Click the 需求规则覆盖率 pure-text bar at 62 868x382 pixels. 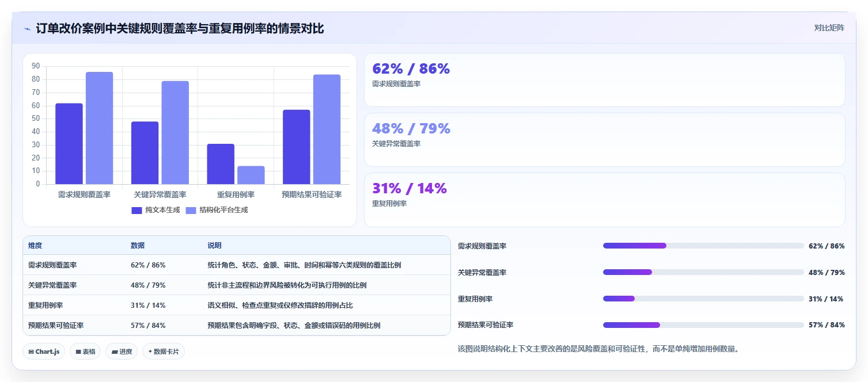point(69,144)
